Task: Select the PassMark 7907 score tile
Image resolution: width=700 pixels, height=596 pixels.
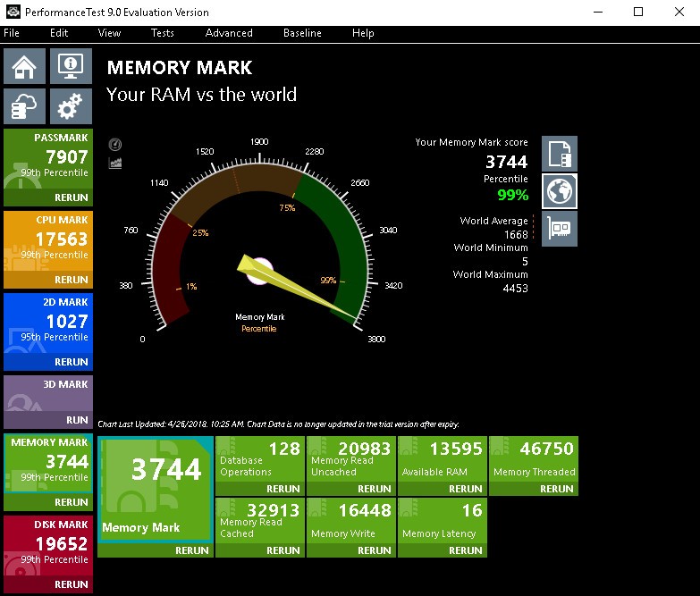Action: pos(48,159)
